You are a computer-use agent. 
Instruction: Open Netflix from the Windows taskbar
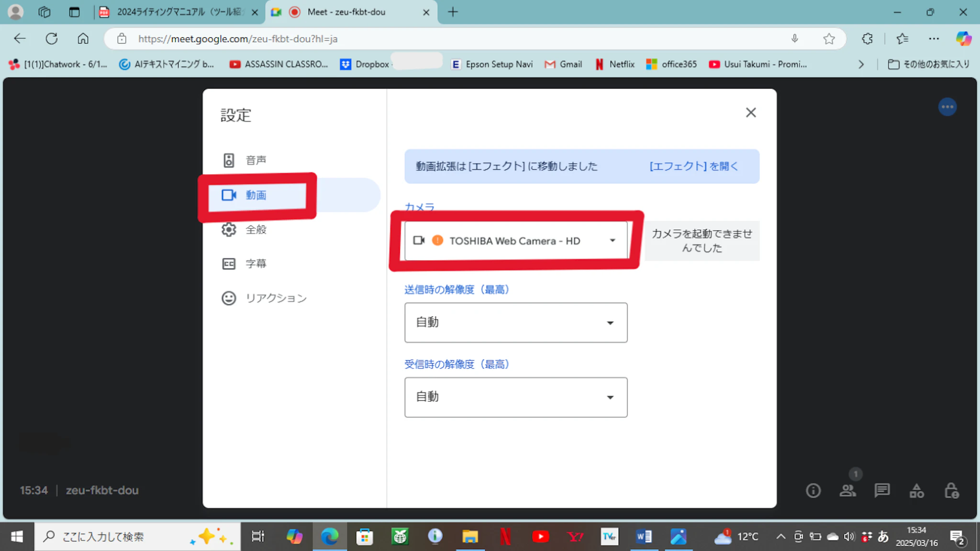(x=505, y=537)
